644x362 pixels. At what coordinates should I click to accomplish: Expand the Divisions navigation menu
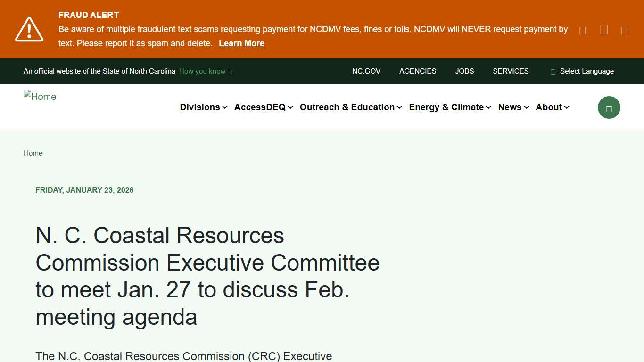pos(203,107)
